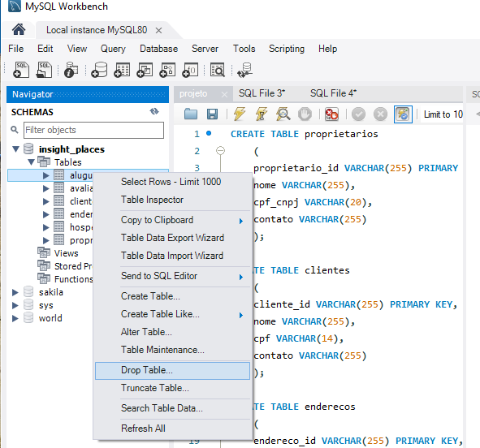Open SQL script file toolbar icon

click(x=44, y=70)
